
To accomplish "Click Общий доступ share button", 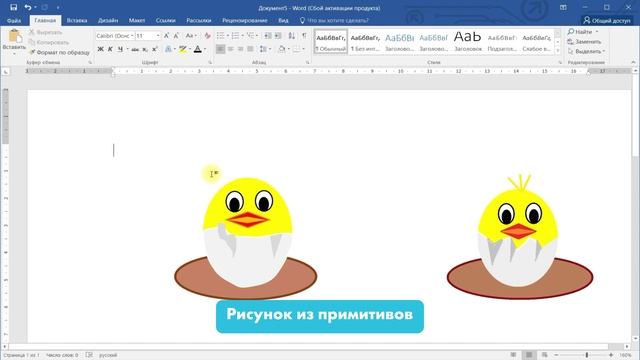I will tap(607, 20).
